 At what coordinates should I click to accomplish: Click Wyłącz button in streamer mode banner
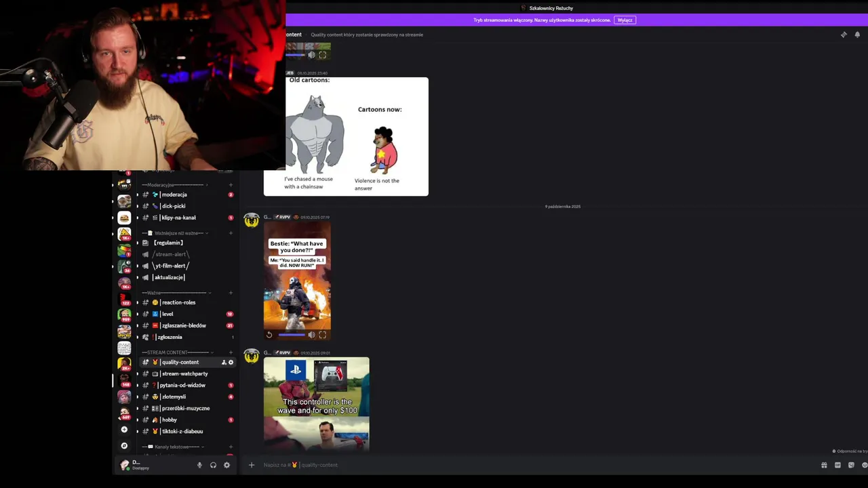(x=625, y=20)
